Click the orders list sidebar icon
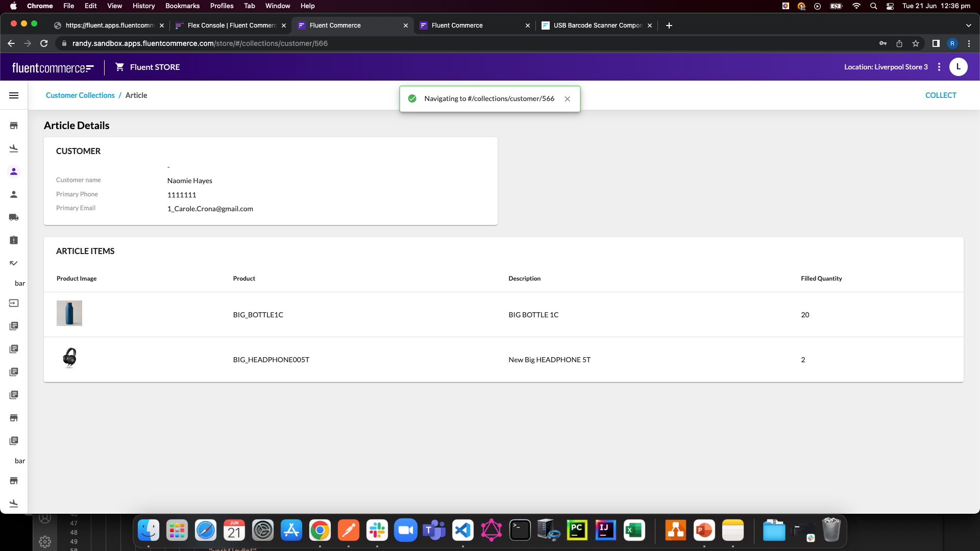 pos(13,325)
